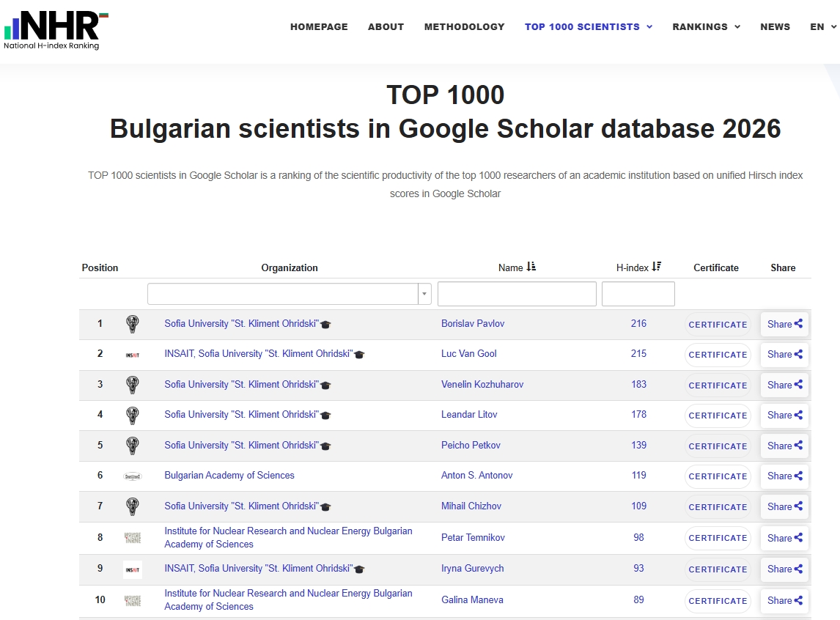840x620 pixels.
Task: Open Bulgarian Academy of Sciences organization link
Action: point(229,475)
